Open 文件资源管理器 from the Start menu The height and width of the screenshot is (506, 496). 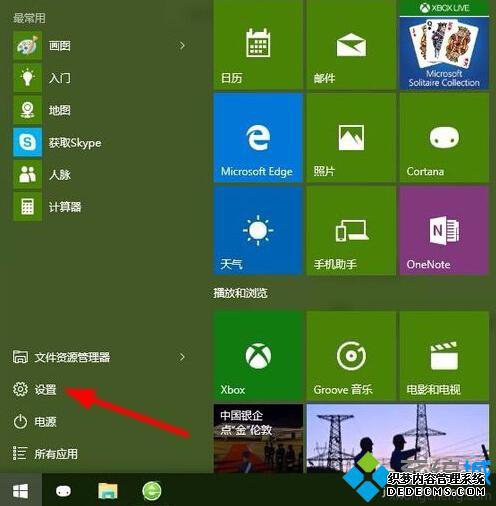[61, 357]
